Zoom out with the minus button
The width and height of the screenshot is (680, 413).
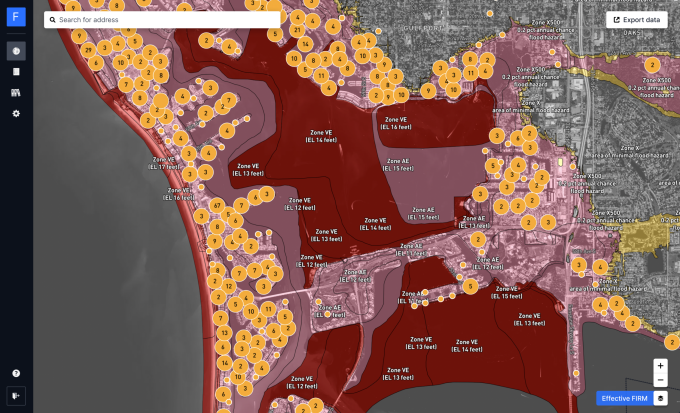click(660, 380)
